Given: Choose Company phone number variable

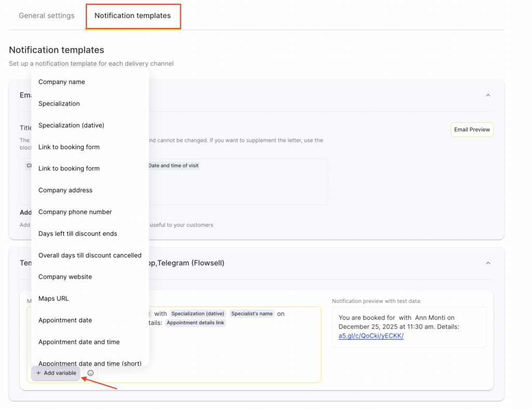Looking at the screenshot, I should click(x=75, y=212).
